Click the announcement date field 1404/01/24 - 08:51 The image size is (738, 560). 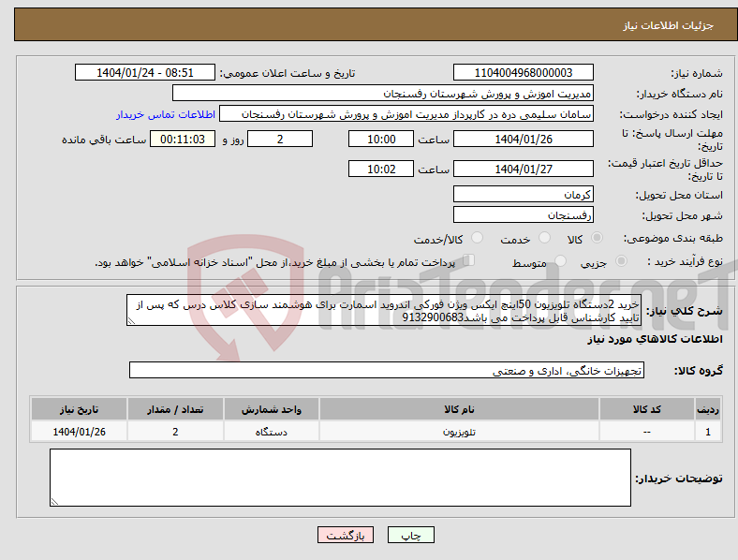coord(145,72)
